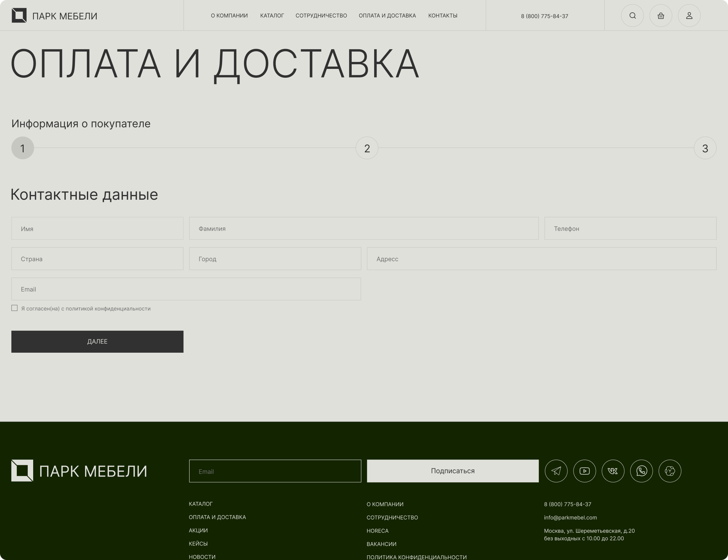
Task: Click the Подписаться subscribe button
Action: 452,471
